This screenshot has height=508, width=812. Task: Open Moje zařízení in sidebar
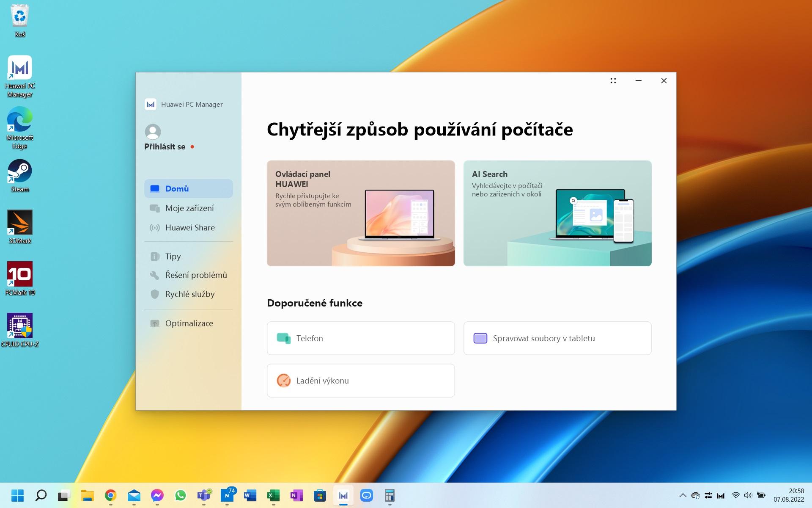coord(188,208)
